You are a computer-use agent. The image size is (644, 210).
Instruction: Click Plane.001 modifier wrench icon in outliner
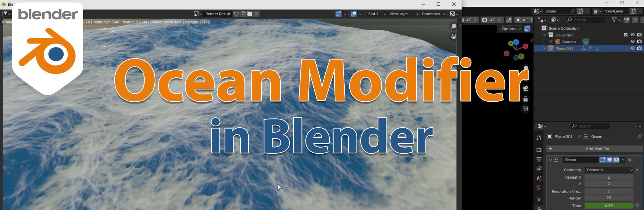click(x=590, y=48)
